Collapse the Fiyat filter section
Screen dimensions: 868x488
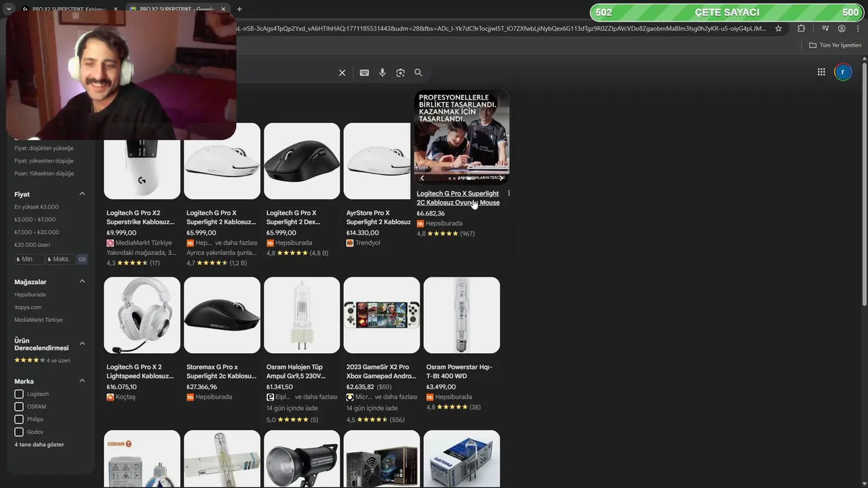click(x=82, y=194)
